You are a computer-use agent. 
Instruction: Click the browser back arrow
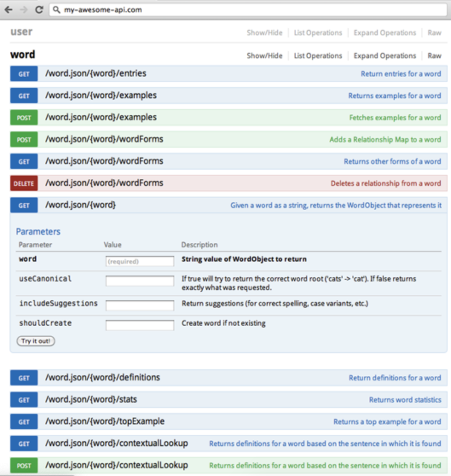[8, 9]
